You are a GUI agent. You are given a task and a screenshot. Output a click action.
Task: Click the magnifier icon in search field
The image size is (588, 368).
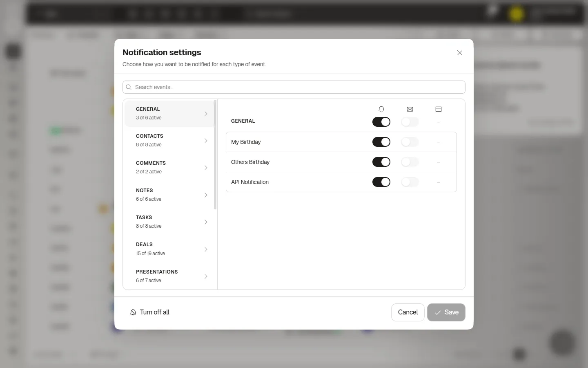pyautogui.click(x=129, y=87)
